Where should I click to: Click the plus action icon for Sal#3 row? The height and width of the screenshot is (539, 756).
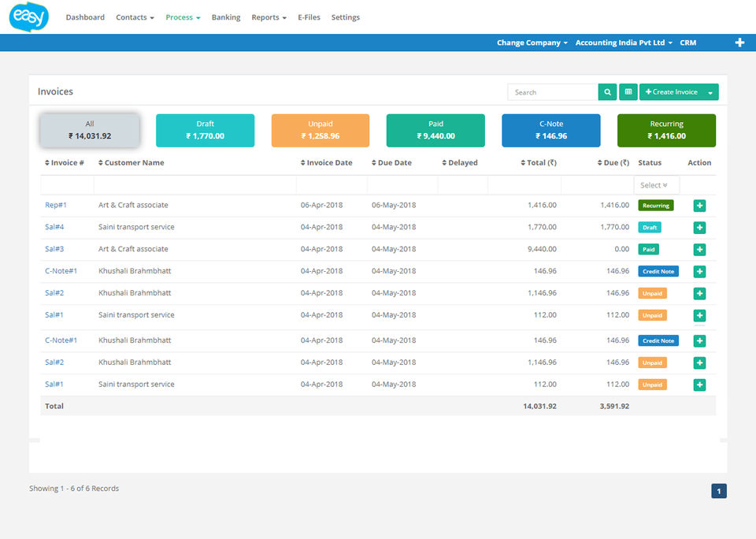click(x=699, y=250)
